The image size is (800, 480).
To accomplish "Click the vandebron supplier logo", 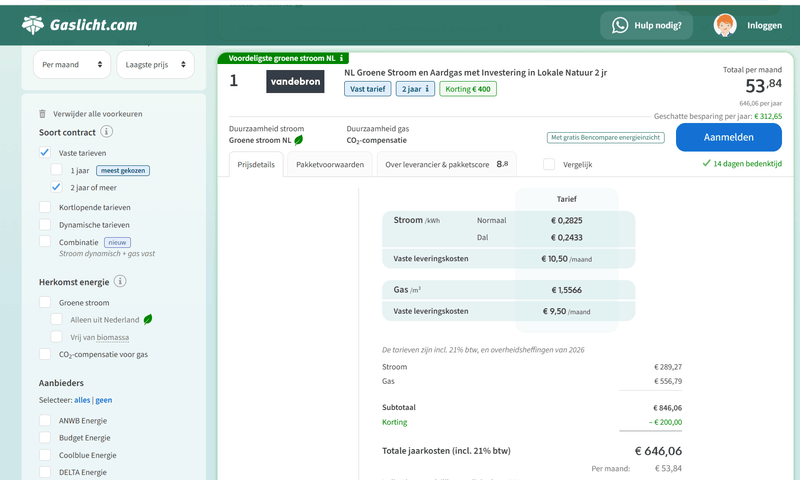I will tap(295, 82).
